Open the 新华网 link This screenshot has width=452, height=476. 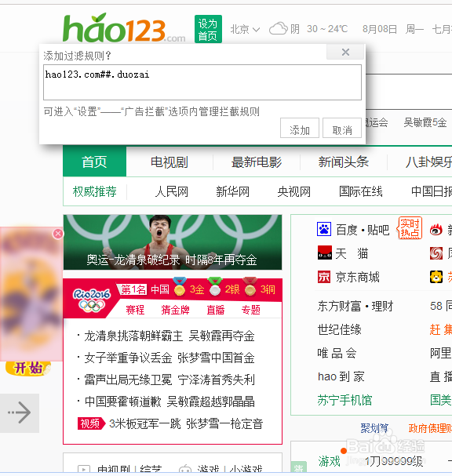[x=233, y=192]
